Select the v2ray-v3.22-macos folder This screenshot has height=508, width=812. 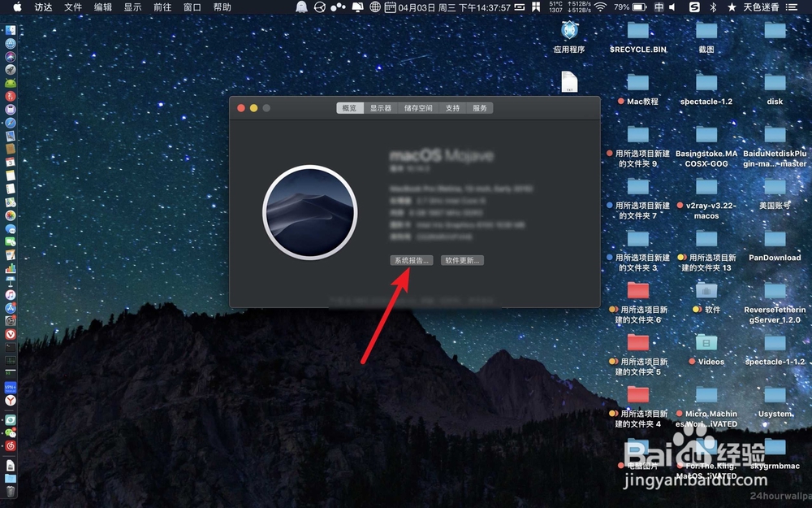tap(706, 187)
